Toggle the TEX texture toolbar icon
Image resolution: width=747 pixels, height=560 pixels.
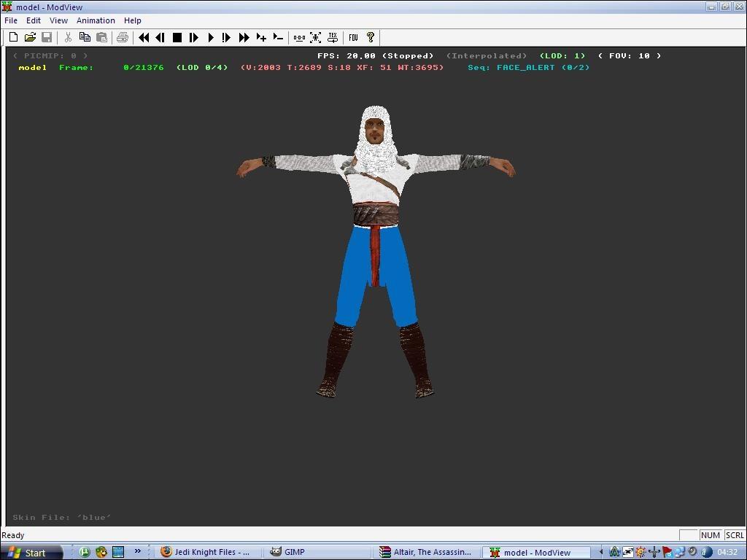(x=333, y=37)
